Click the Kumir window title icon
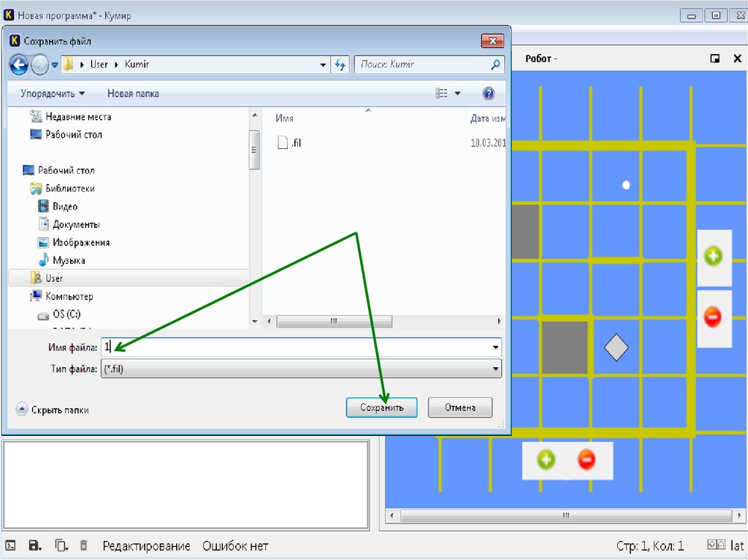 point(9,15)
